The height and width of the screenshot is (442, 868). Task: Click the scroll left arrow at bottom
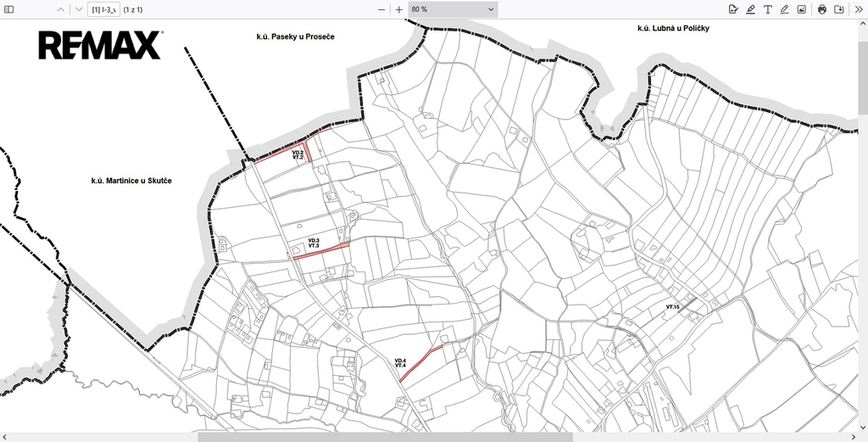[x=5, y=437]
